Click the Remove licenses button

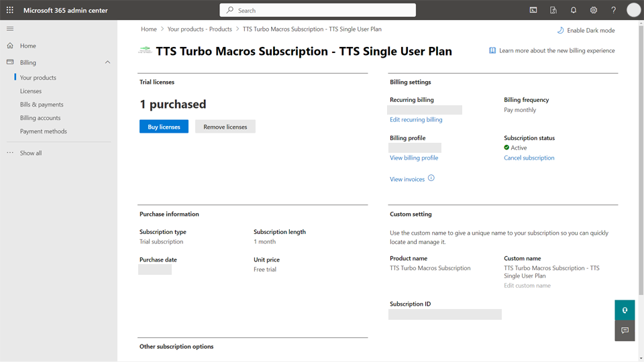point(225,127)
